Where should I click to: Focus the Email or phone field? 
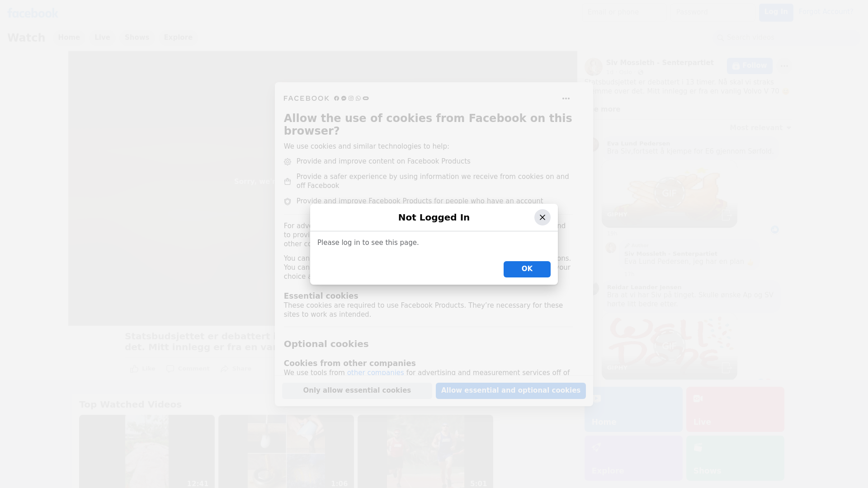click(x=625, y=12)
